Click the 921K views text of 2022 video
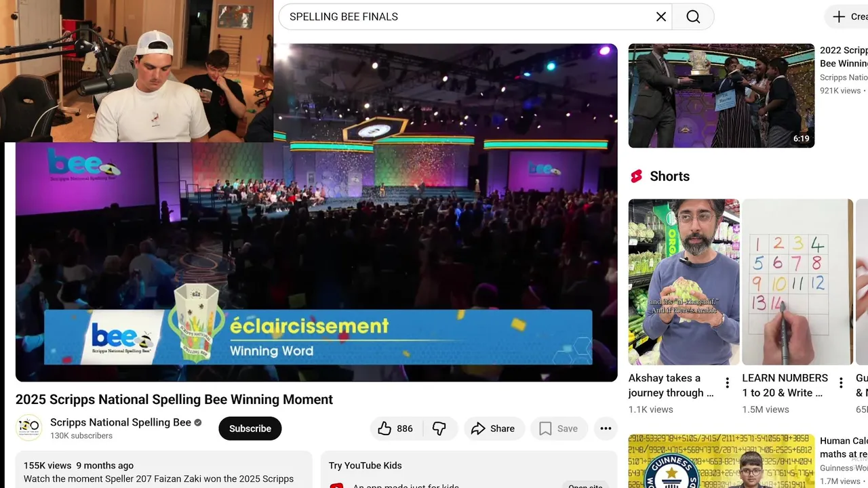The width and height of the screenshot is (868, 488). coord(840,90)
